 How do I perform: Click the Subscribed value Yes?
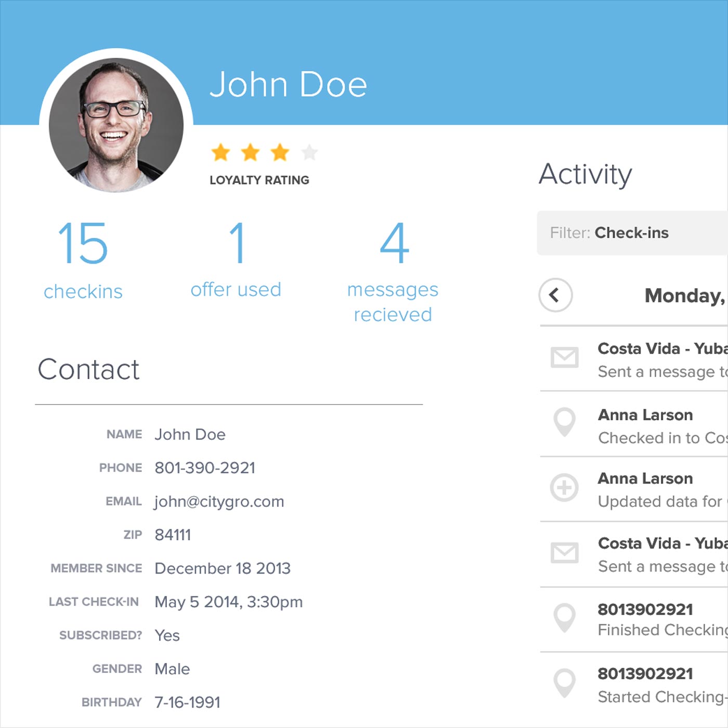point(167,635)
